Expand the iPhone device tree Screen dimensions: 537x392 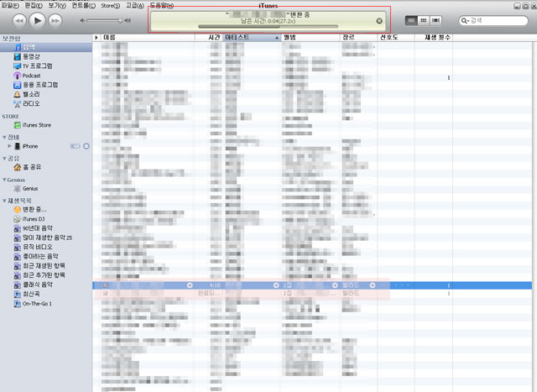9,145
